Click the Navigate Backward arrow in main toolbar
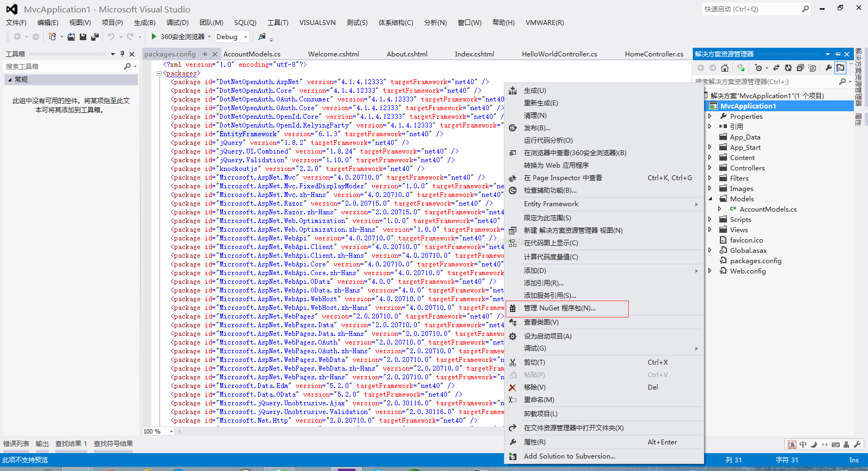 point(17,36)
